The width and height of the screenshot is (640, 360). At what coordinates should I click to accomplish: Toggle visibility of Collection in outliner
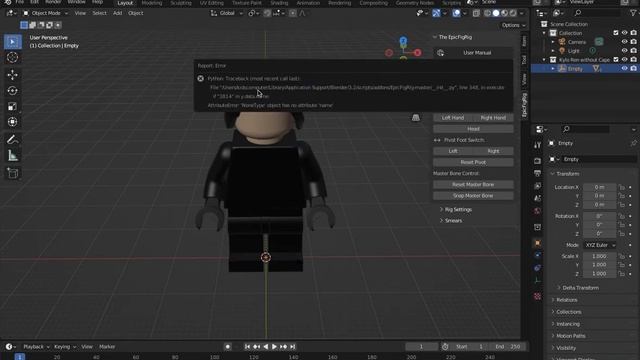[624, 33]
